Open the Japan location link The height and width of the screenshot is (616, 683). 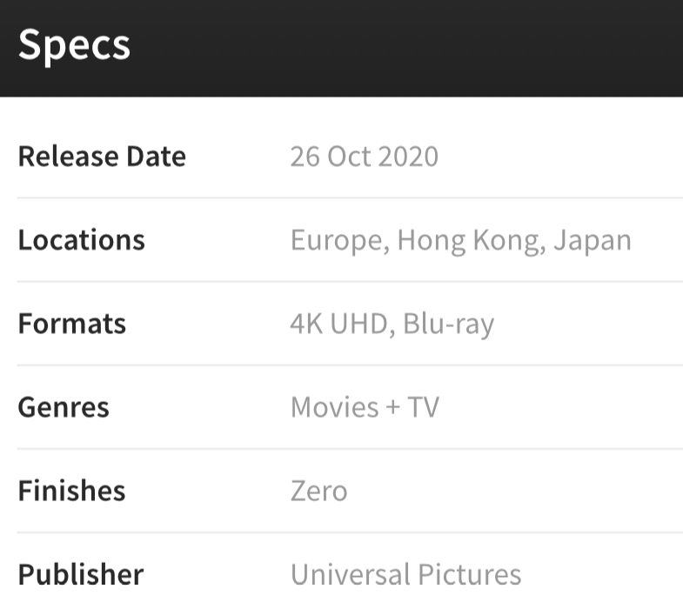(x=593, y=240)
